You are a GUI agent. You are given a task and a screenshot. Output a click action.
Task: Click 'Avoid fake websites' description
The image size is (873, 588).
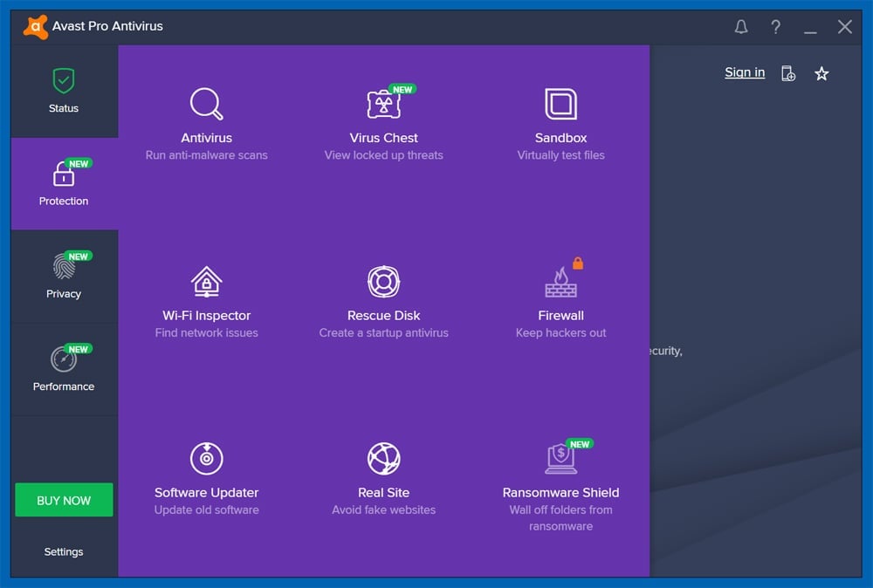(383, 509)
